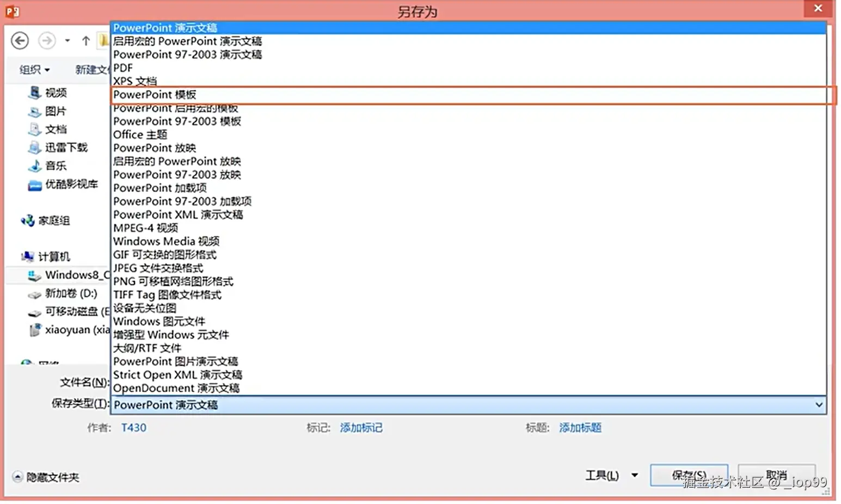This screenshot has height=504, width=841.
Task: Open the recent locations dropdown arrow
Action: 67,41
